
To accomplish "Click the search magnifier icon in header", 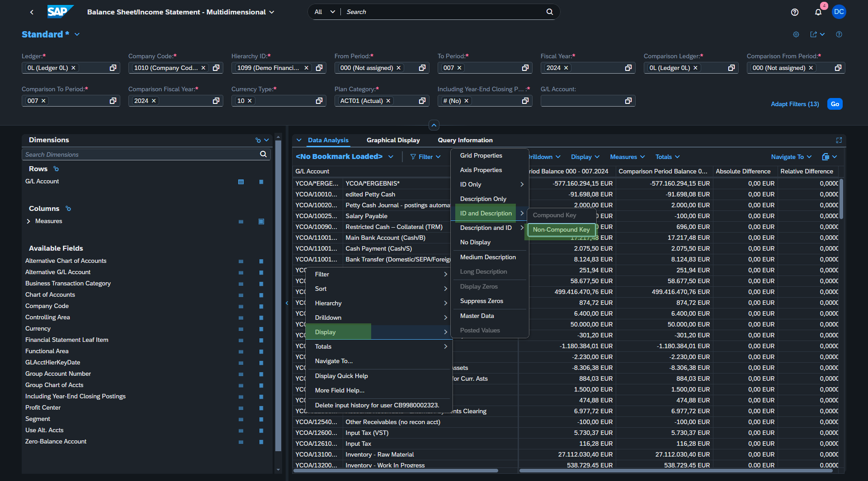I will 549,12.
